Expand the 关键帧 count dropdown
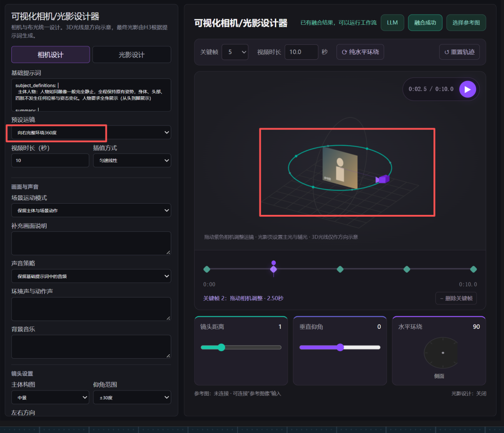 235,52
